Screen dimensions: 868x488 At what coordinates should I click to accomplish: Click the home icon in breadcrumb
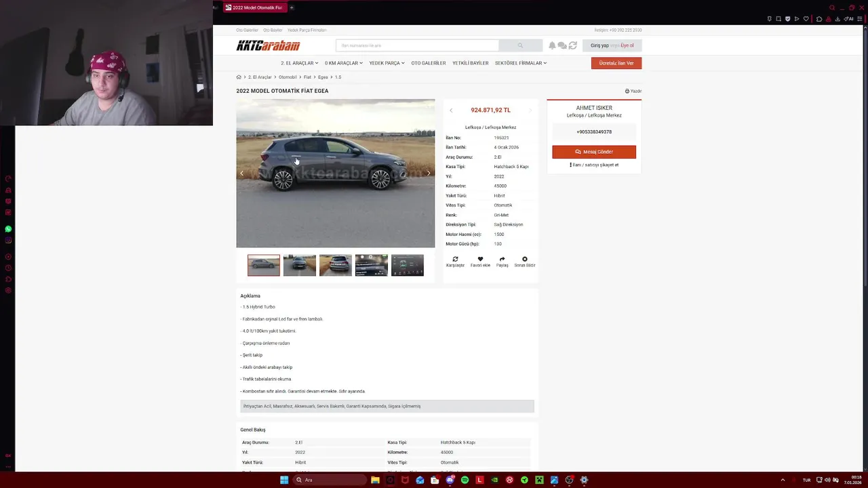pyautogui.click(x=239, y=77)
